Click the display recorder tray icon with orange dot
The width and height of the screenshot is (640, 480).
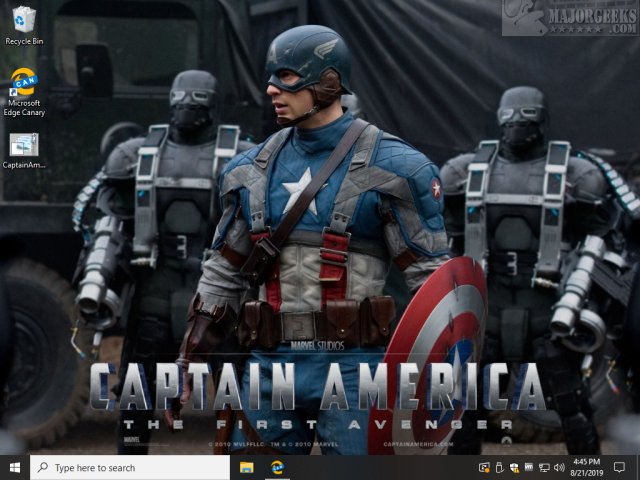coord(484,468)
